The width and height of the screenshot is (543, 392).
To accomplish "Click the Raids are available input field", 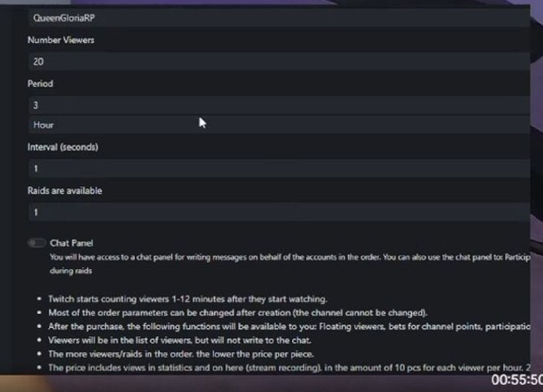I will (x=279, y=212).
